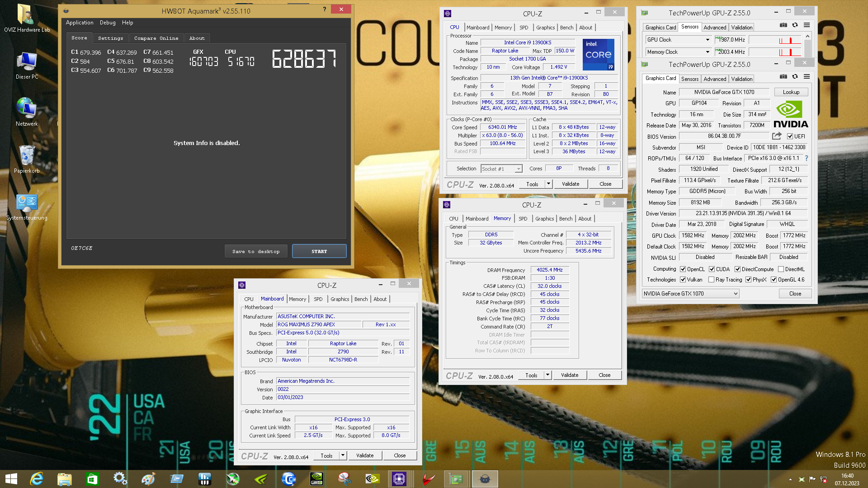Open Advanced tab in front GPU-Z window
The width and height of the screenshot is (868, 488).
(715, 79)
